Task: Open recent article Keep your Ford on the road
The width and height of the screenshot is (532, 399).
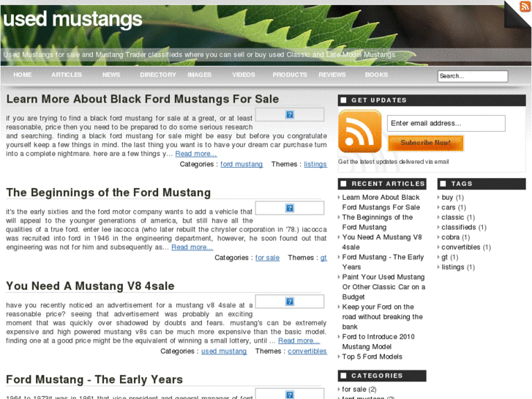Action: [x=383, y=317]
